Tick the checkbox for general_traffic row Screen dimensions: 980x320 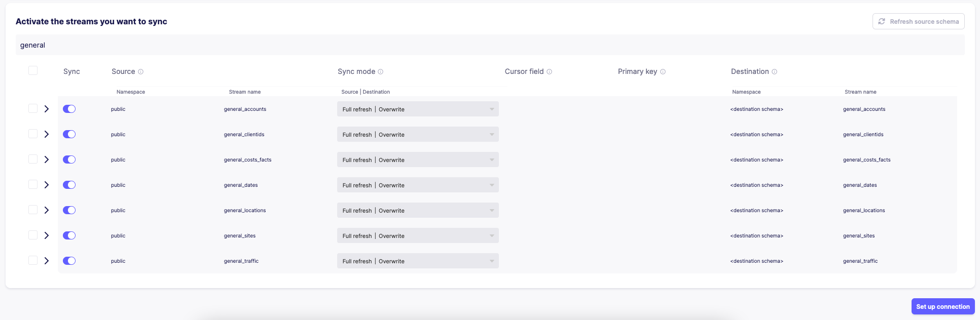point(33,260)
